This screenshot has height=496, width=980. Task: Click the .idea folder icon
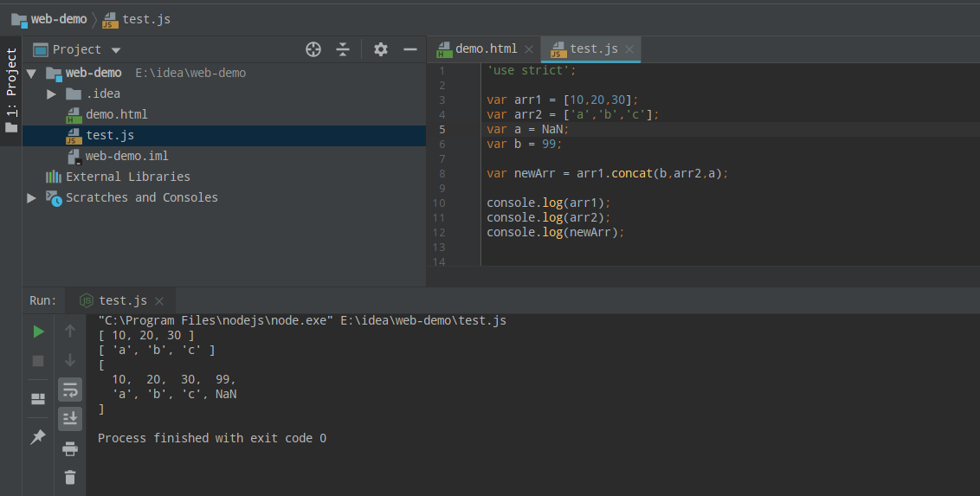(74, 93)
